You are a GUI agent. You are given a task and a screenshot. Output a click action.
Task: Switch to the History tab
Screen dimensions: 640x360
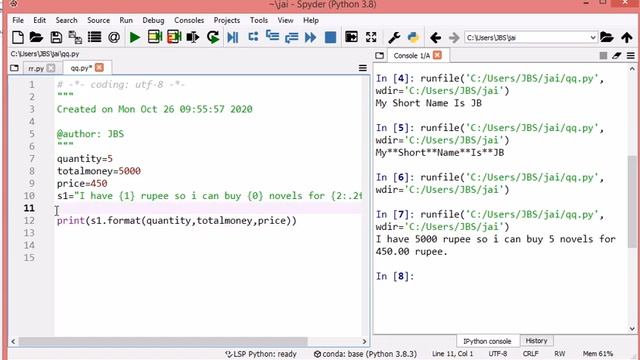[536, 341]
